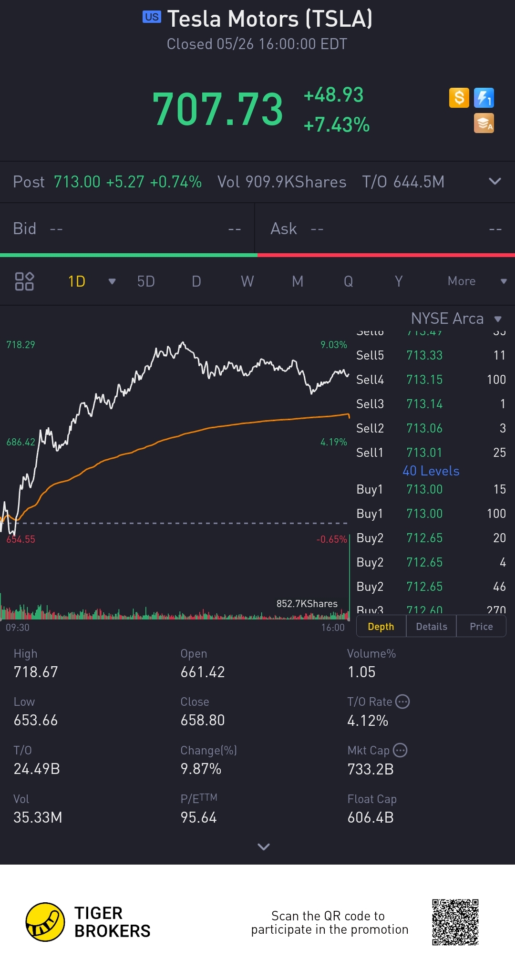
Task: Open Mkt Cap info icon
Action: (400, 750)
